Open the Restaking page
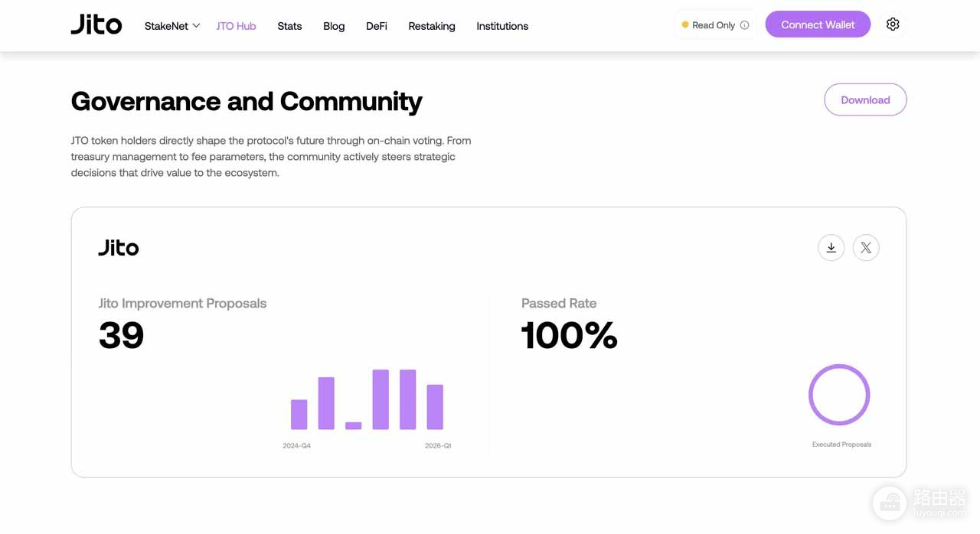The width and height of the screenshot is (980, 534). click(432, 26)
